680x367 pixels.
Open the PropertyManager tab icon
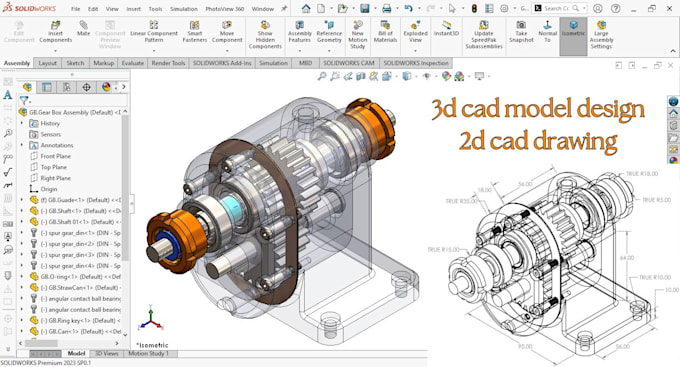46,87
